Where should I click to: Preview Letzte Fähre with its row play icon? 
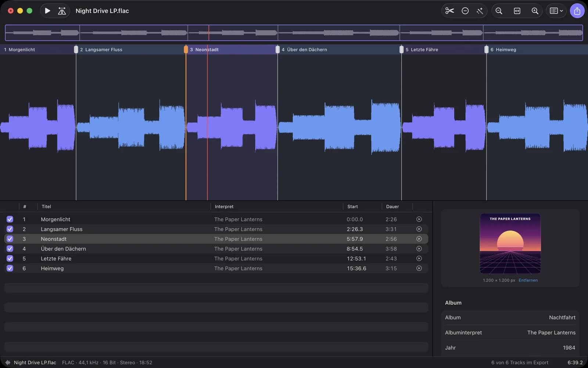point(419,258)
